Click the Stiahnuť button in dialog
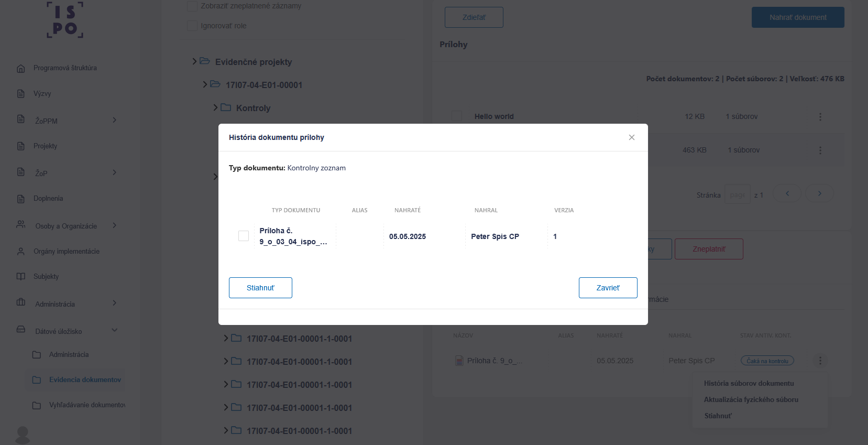 click(x=260, y=288)
